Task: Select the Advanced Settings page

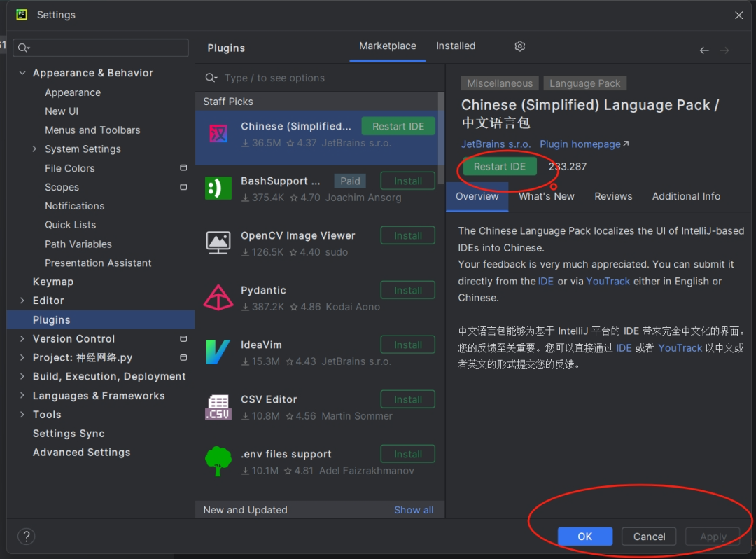Action: pos(81,453)
